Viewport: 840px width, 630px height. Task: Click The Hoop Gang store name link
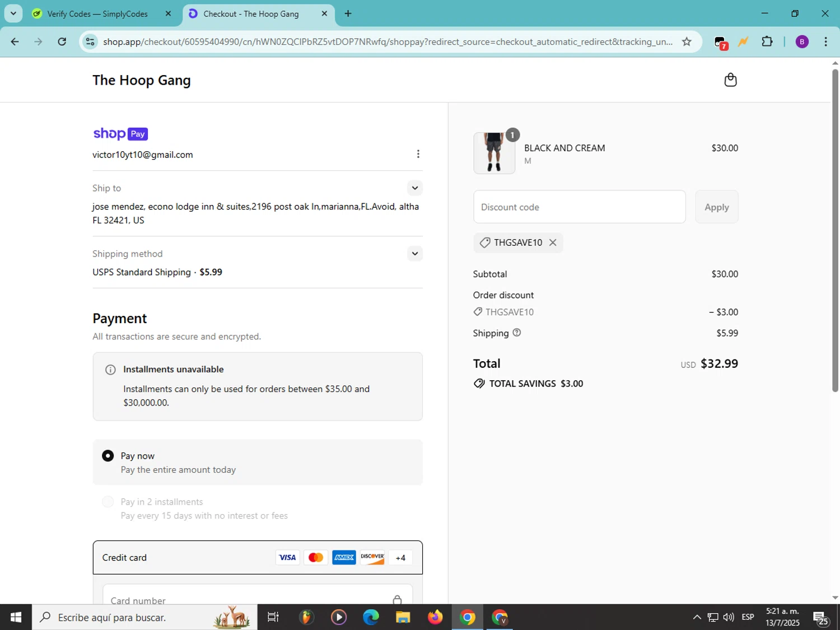pos(142,80)
